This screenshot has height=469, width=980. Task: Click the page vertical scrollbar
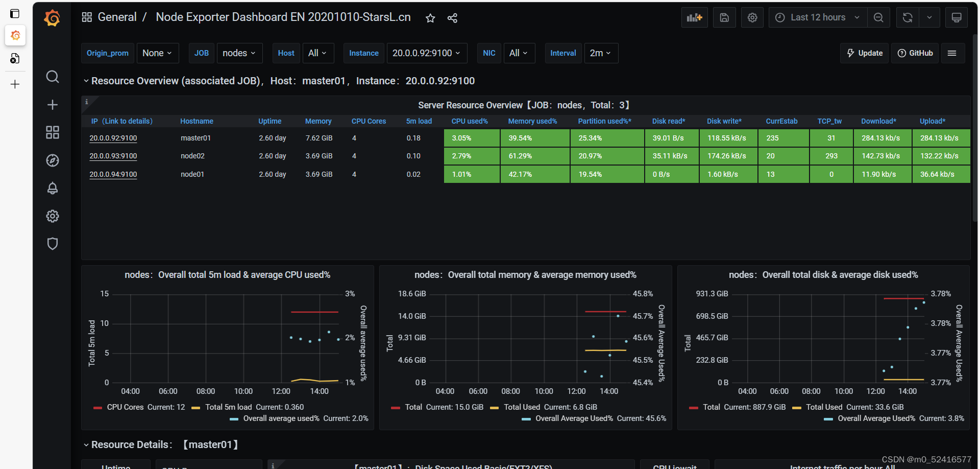pyautogui.click(x=975, y=128)
